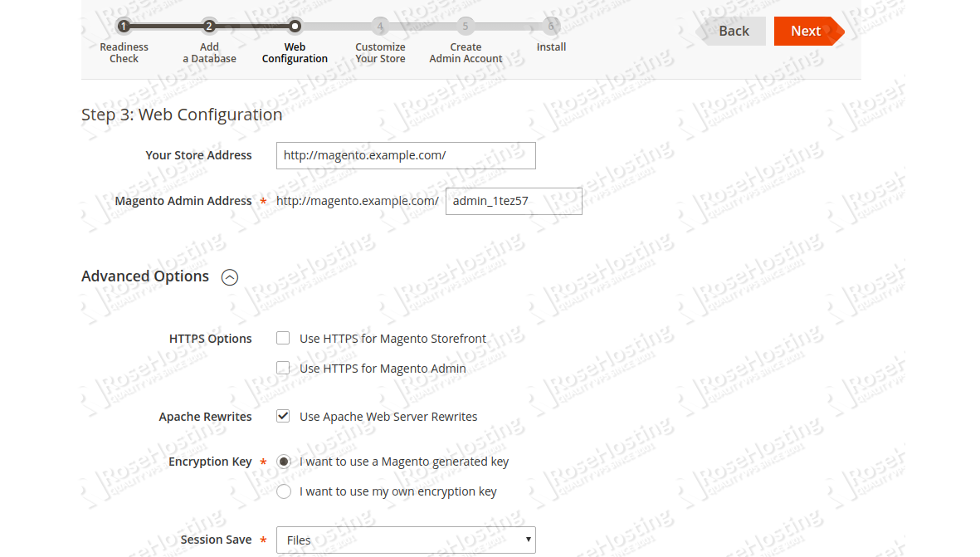Open the Session Save dropdown
This screenshot has width=980, height=557.
click(405, 540)
